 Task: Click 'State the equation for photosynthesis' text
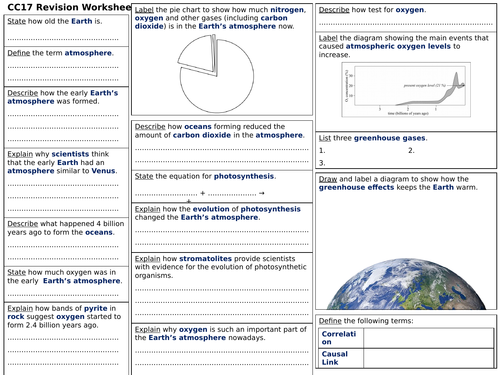coord(205,176)
